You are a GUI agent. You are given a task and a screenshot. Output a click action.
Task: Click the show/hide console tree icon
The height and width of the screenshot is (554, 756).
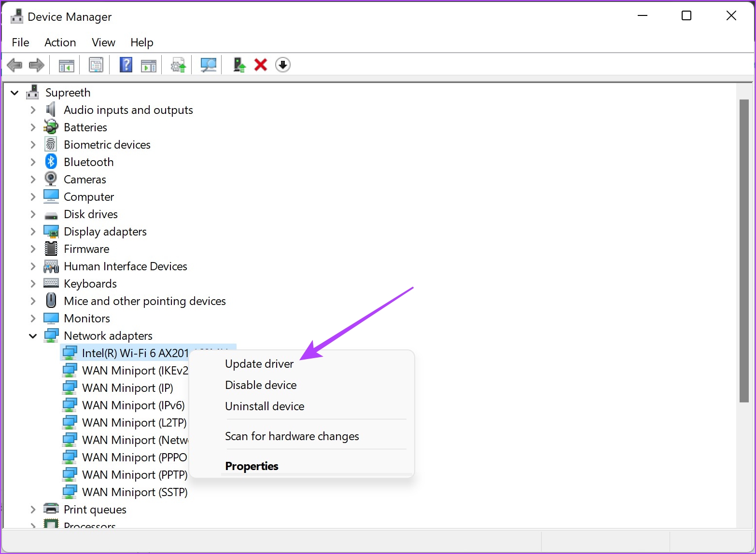pyautogui.click(x=67, y=65)
